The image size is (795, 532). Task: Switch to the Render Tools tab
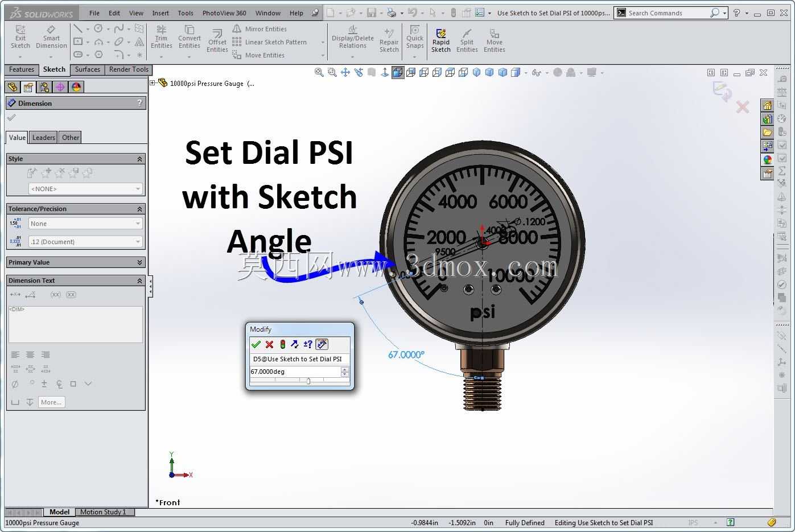click(x=129, y=69)
